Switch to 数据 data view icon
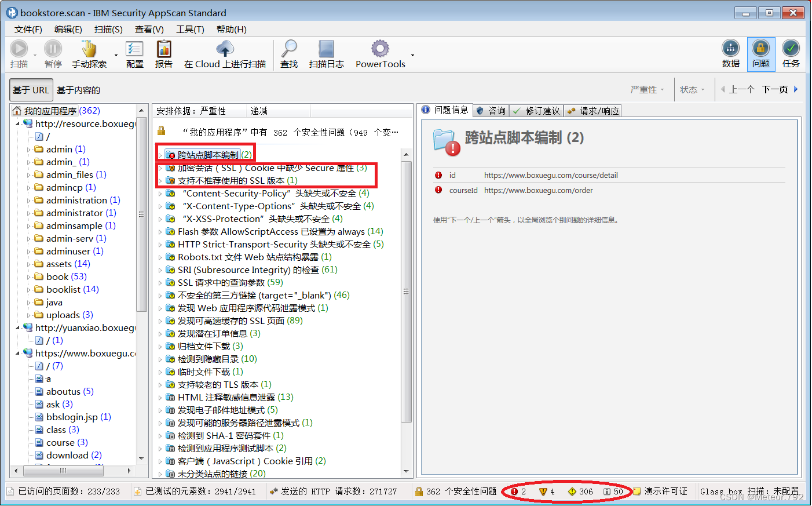812x506 pixels. [x=730, y=49]
